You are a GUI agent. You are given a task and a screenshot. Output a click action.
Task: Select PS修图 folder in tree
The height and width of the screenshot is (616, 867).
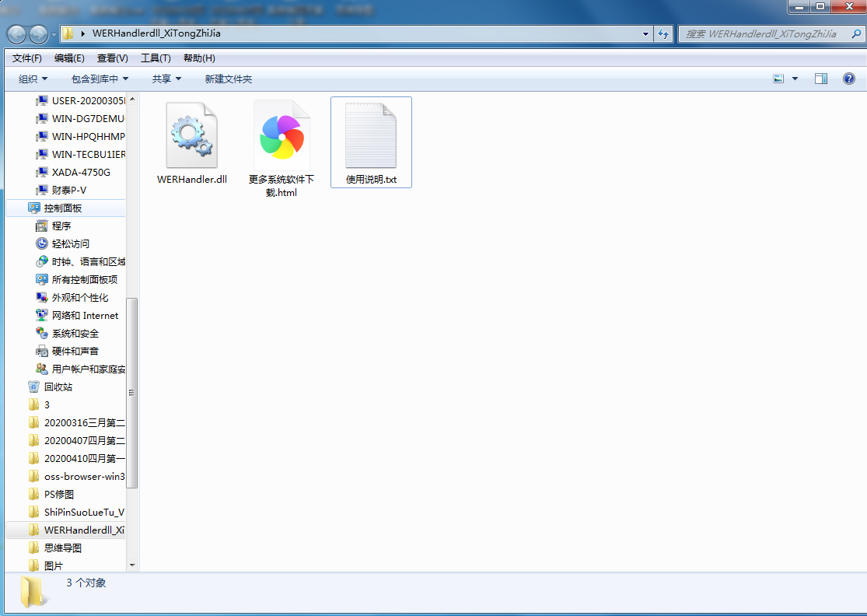click(51, 495)
